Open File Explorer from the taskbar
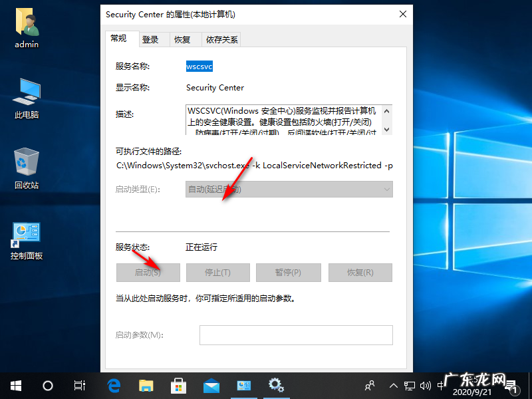Viewport: 532px width, 399px height. coord(145,386)
